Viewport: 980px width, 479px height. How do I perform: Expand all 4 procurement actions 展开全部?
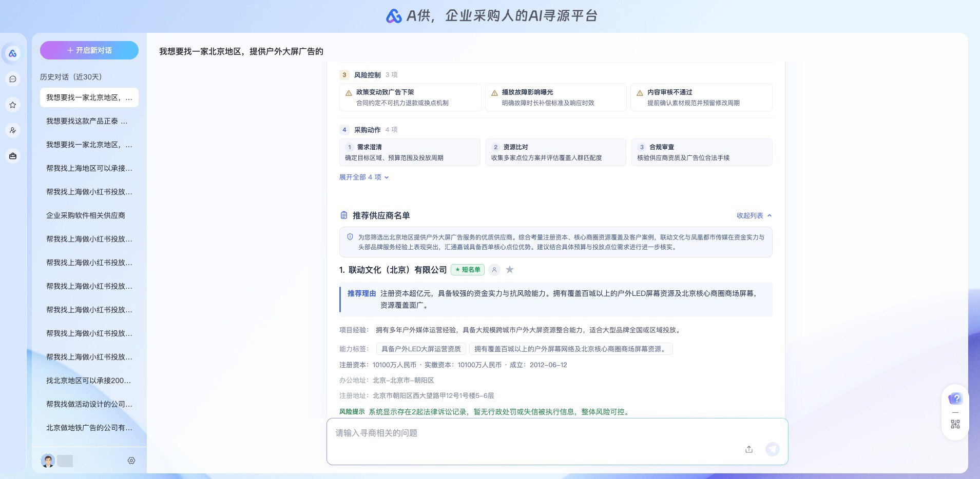(x=364, y=177)
